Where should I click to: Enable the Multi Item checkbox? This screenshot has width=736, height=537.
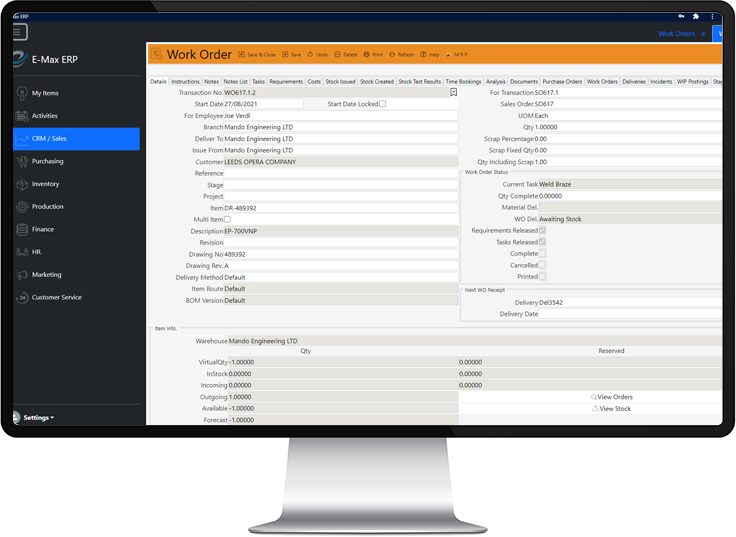227,219
